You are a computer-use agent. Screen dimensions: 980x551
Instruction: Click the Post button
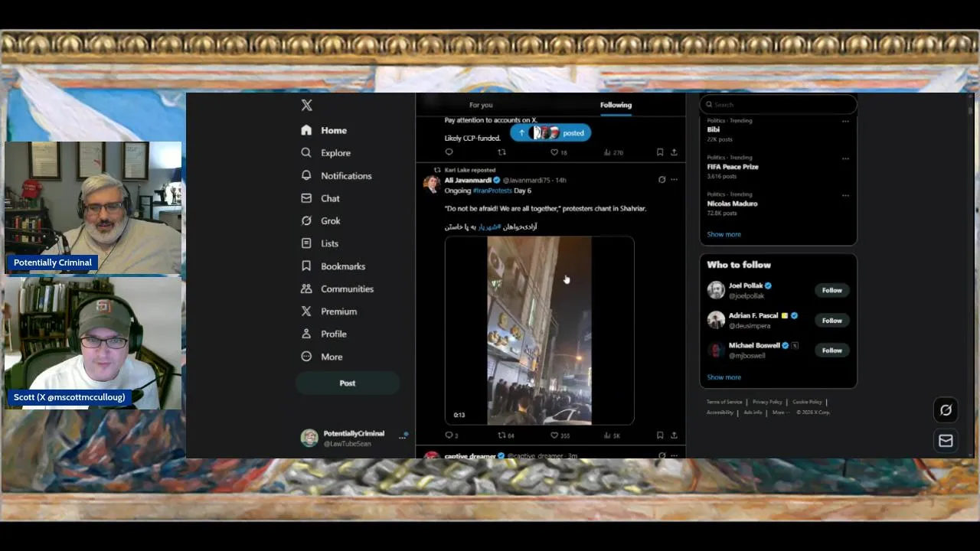348,383
